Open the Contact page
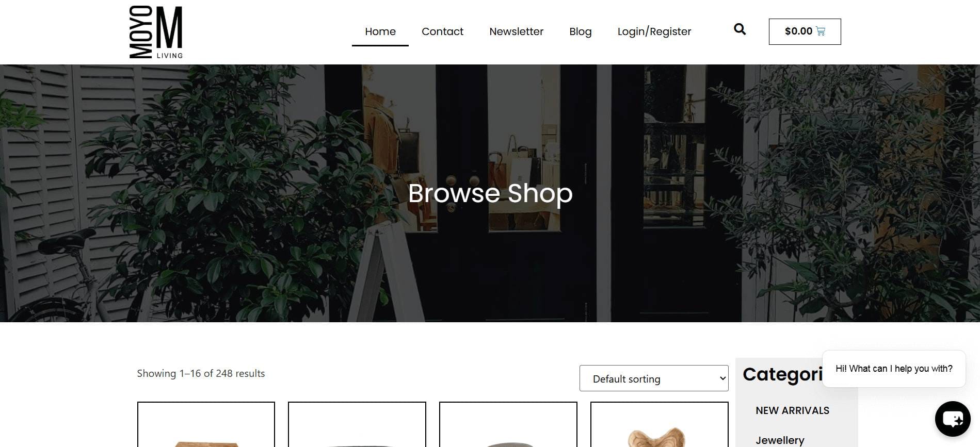This screenshot has width=980, height=447. coord(442,31)
